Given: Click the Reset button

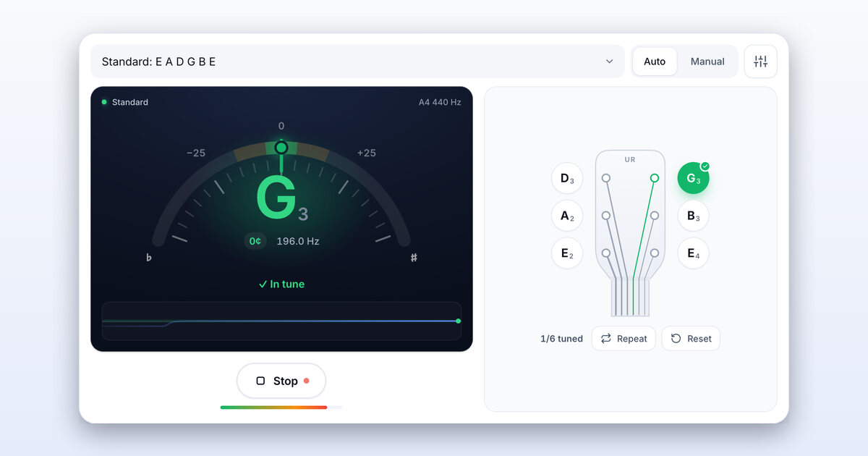Looking at the screenshot, I should [691, 339].
